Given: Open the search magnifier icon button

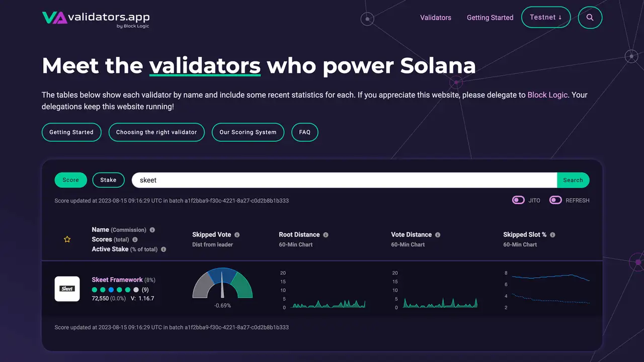Looking at the screenshot, I should (x=590, y=18).
